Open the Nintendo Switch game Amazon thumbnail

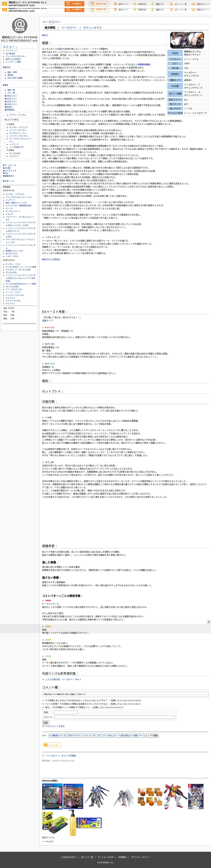coord(196,796)
